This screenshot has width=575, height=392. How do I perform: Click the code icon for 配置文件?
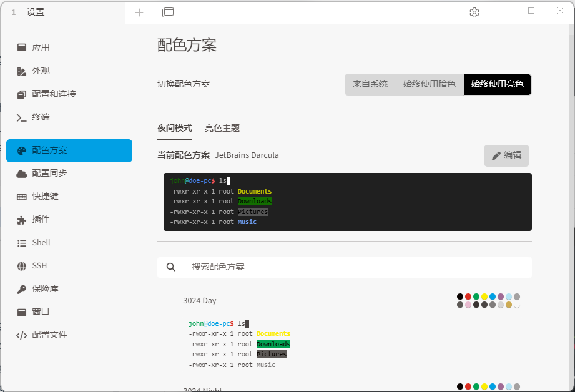(22, 336)
